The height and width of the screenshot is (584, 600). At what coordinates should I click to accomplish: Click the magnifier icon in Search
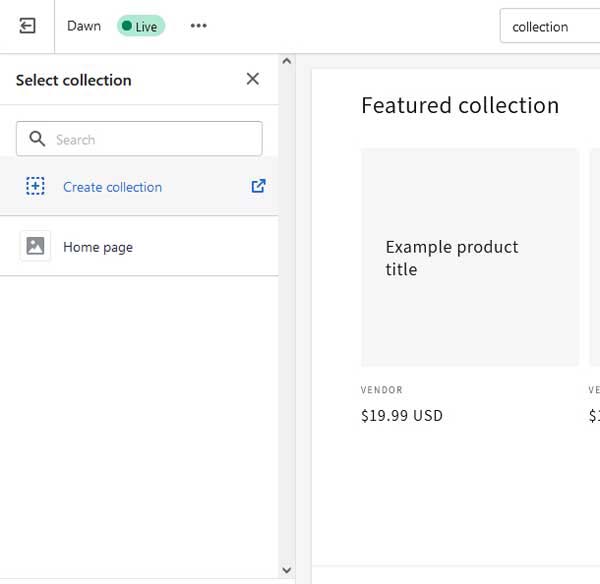(37, 139)
